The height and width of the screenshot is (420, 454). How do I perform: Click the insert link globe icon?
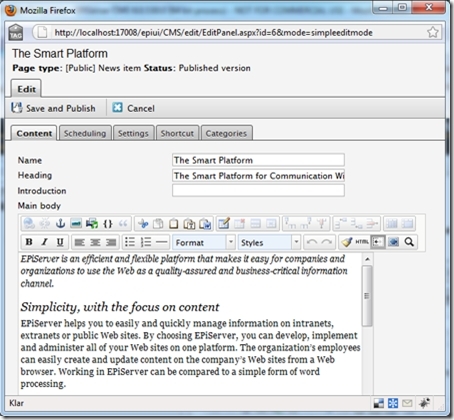(29, 223)
